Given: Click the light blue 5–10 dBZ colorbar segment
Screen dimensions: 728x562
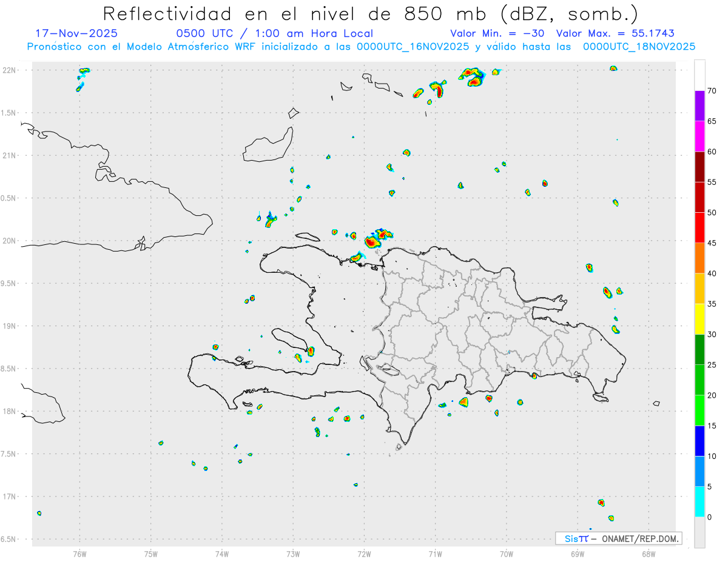Looking at the screenshot, I should tap(699, 472).
